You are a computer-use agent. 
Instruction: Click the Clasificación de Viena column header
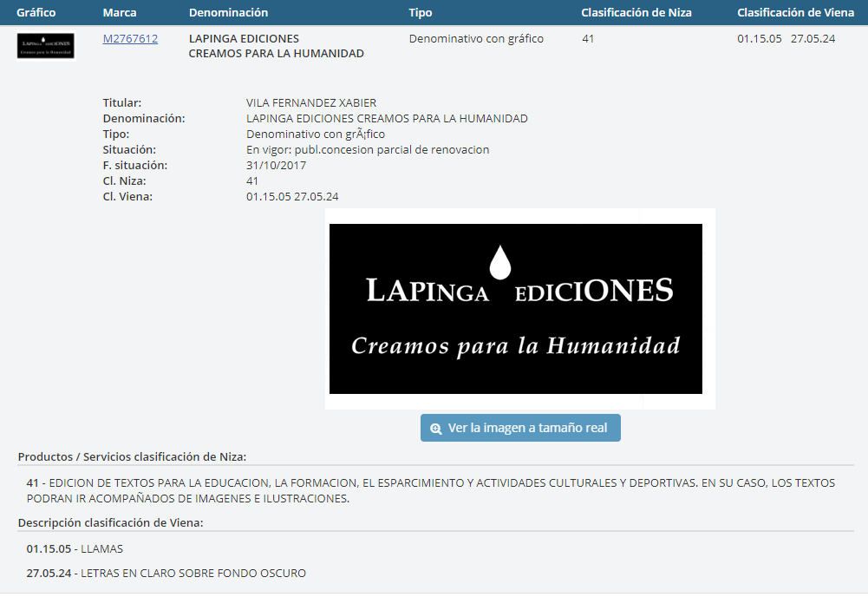tap(795, 13)
